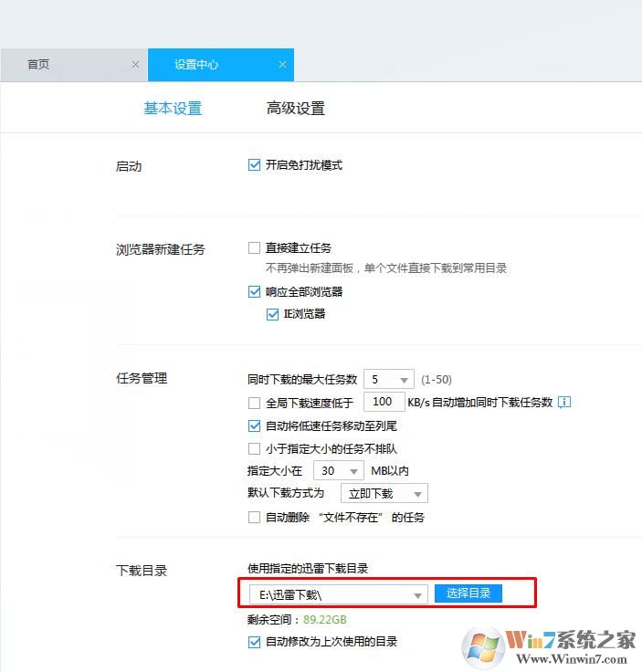Click the 启动 section label

[x=129, y=166]
